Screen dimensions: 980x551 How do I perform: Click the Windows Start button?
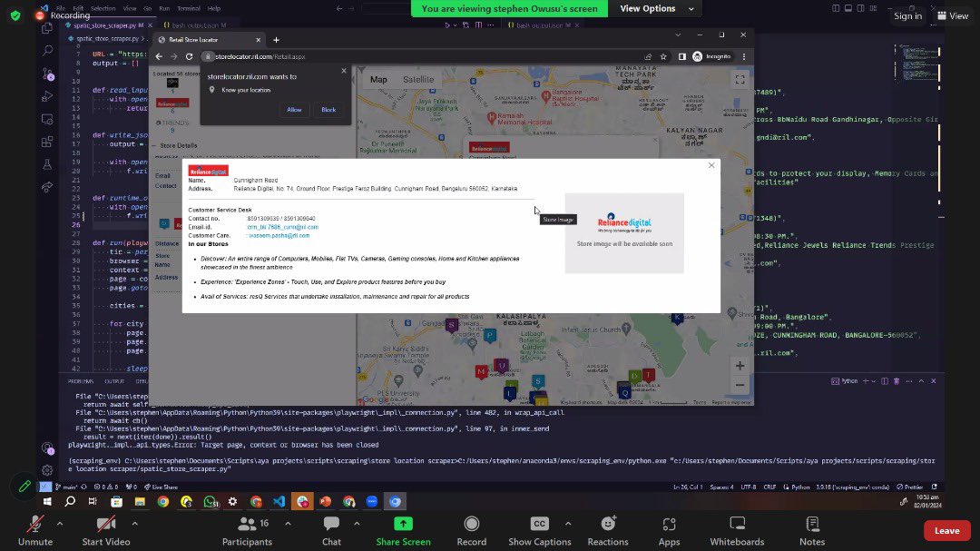pos(47,502)
